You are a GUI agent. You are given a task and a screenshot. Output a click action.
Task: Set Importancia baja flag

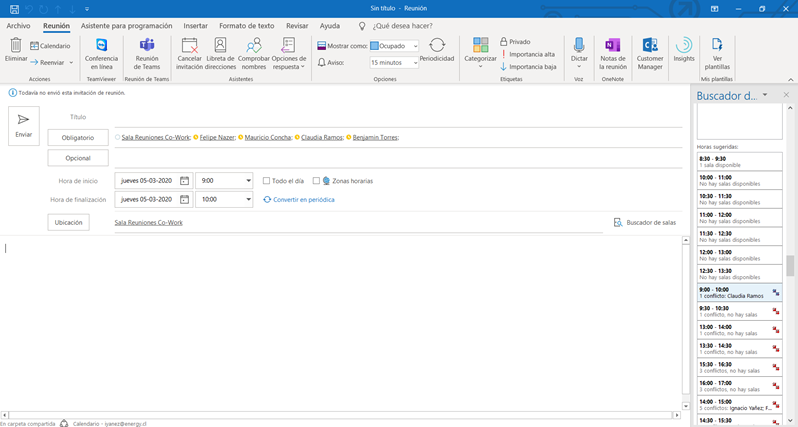tap(528, 67)
